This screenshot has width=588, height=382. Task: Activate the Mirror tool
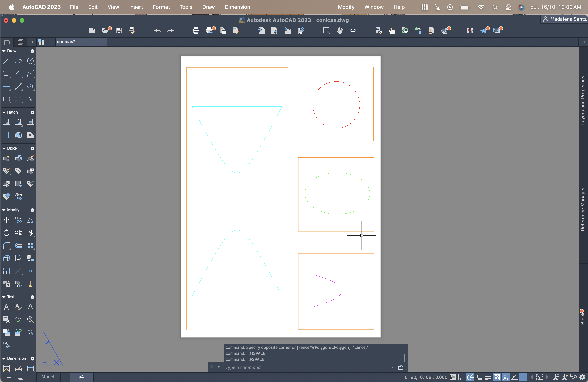(x=30, y=220)
